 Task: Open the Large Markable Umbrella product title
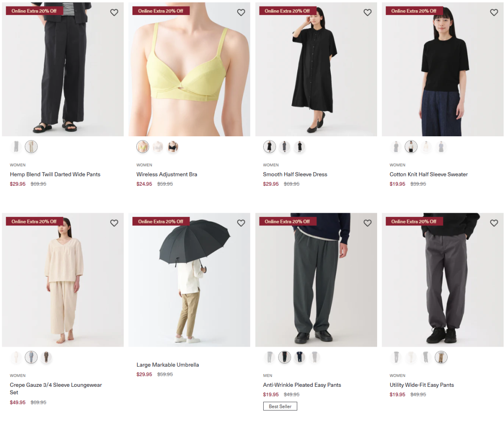168,364
